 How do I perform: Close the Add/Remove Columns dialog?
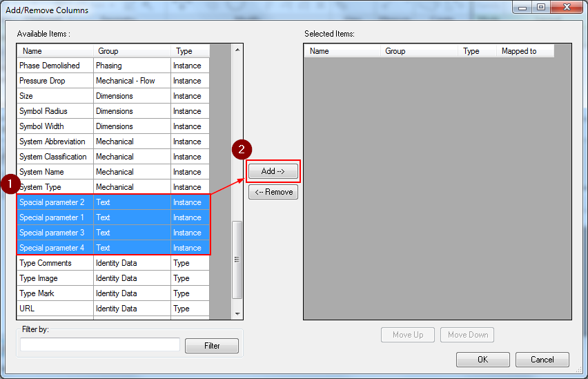(x=567, y=7)
